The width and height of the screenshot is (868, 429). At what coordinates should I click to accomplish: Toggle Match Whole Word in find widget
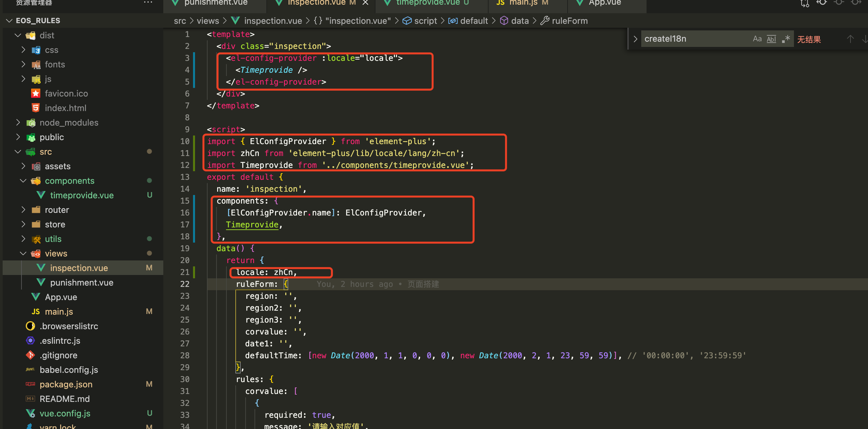(x=771, y=39)
